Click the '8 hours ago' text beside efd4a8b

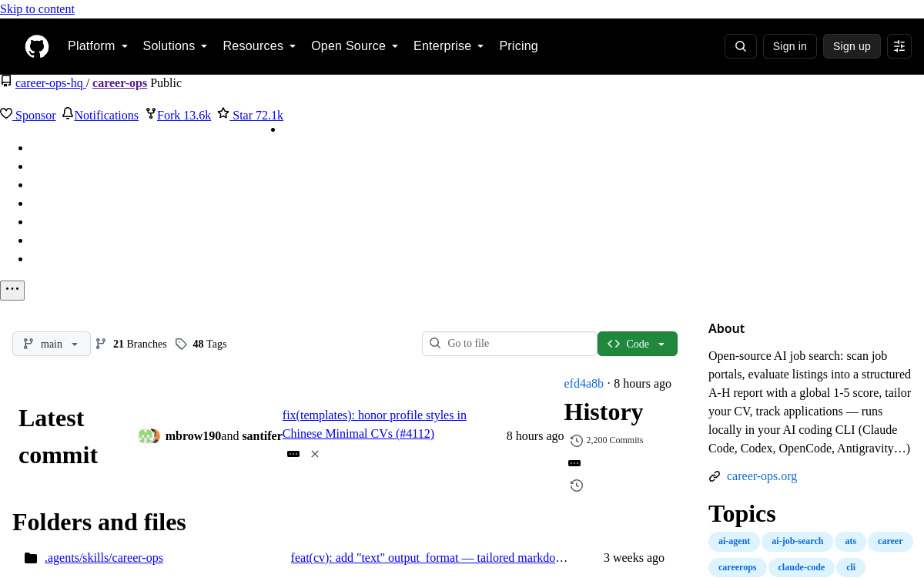pyautogui.click(x=642, y=384)
